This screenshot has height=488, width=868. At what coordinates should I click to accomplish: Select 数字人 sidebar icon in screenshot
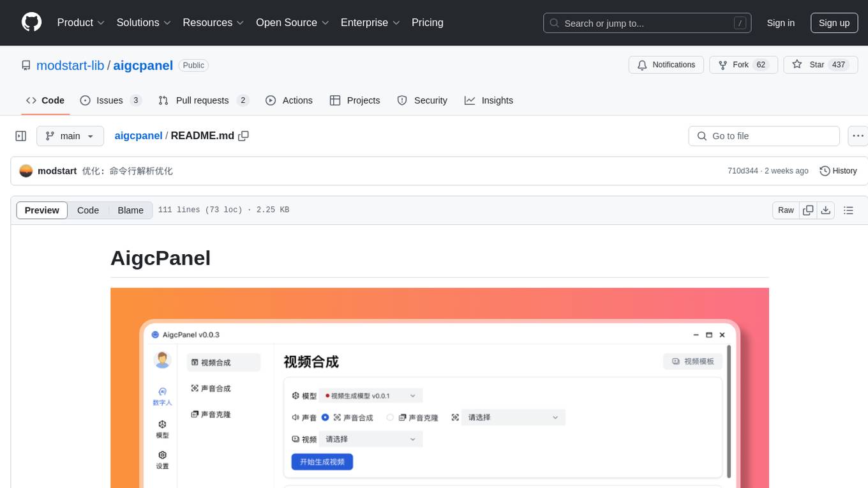click(162, 397)
